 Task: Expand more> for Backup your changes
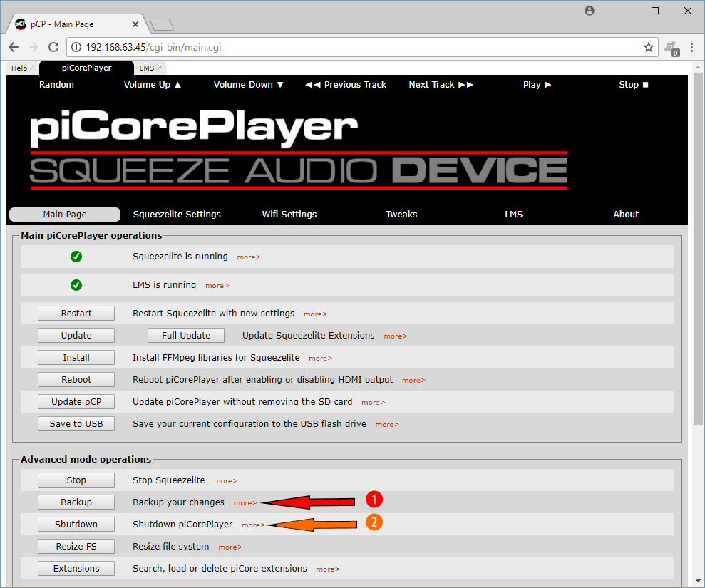[245, 503]
